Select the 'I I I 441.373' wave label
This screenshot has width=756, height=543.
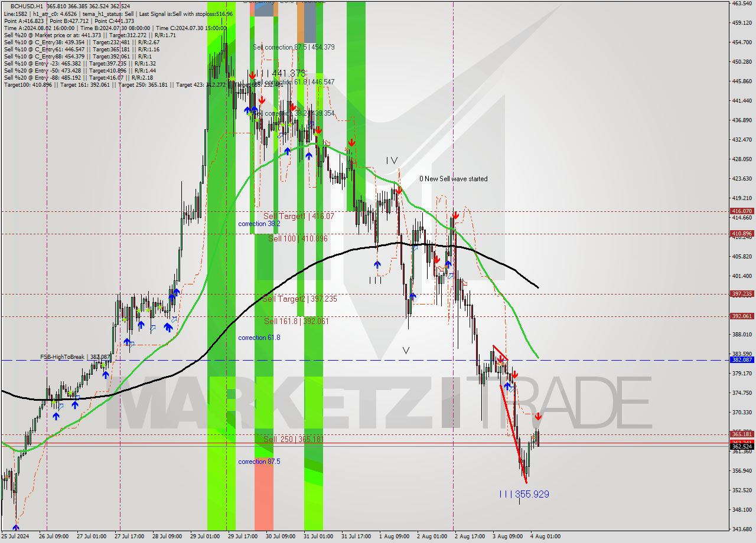pyautogui.click(x=281, y=73)
